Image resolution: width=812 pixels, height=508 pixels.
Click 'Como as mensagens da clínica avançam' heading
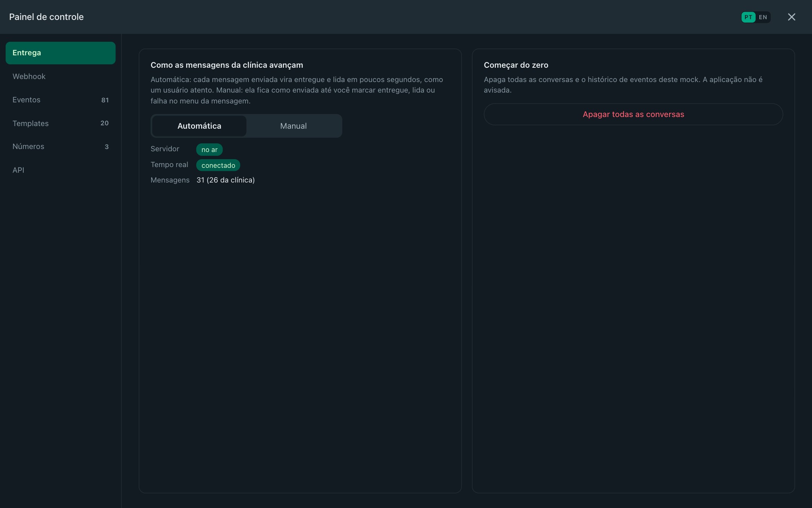(x=227, y=65)
